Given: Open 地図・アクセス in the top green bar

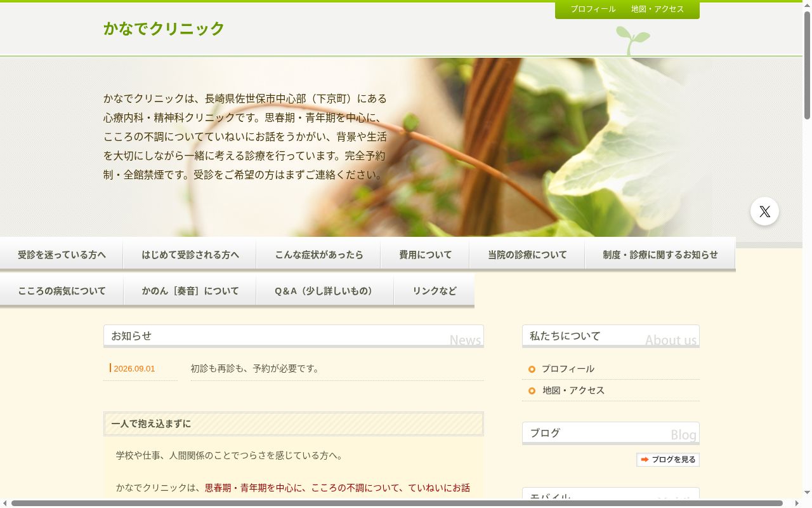Looking at the screenshot, I should click(x=658, y=9).
